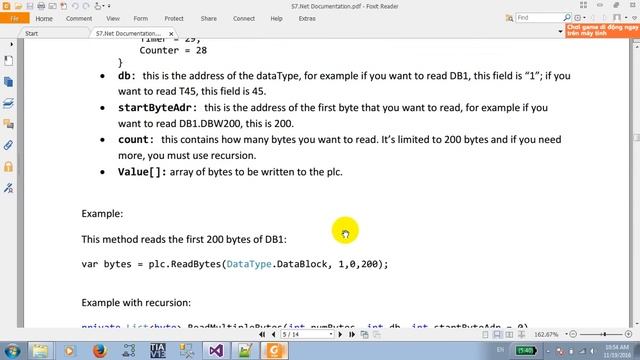
Task: Click the Save icon in quick access toolbar
Action: point(30,6)
